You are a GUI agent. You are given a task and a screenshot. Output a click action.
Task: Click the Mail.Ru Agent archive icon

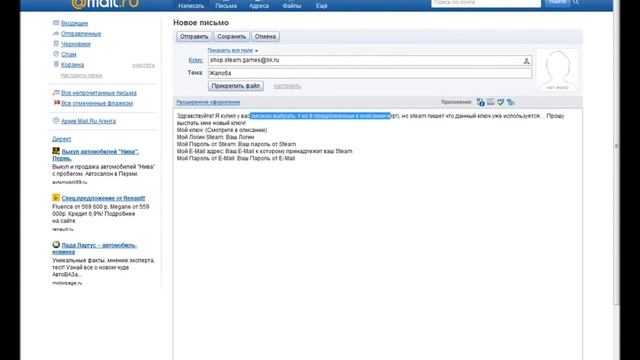pos(56,121)
